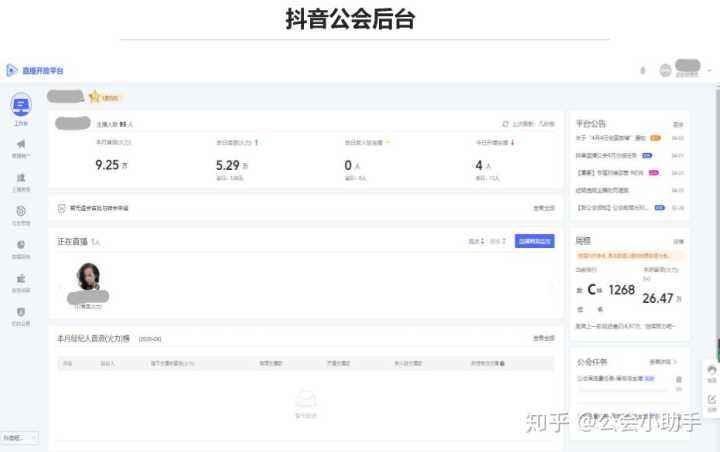Click the blue link in 公会任务 task row
The image size is (720, 452).
[x=649, y=379]
